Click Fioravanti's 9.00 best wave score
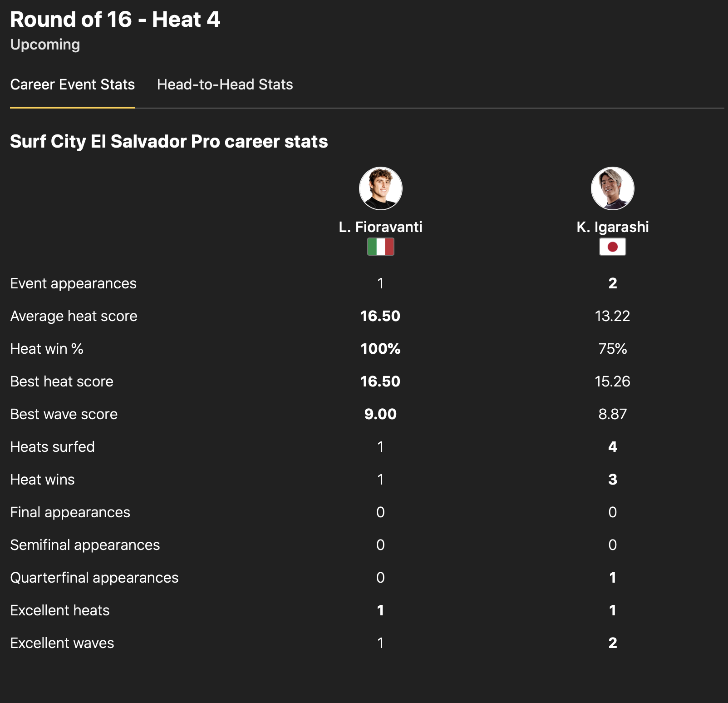The width and height of the screenshot is (728, 703). tap(380, 414)
